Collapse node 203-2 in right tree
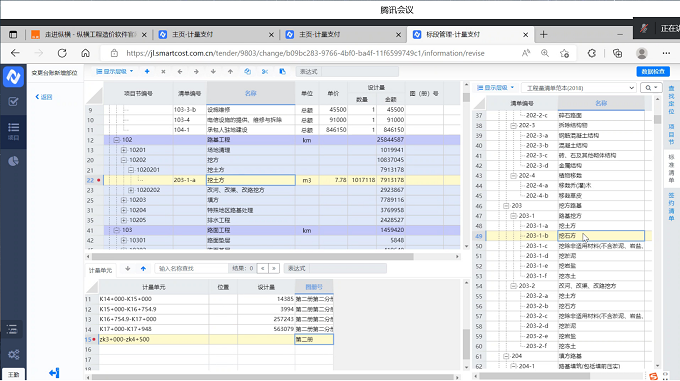 click(x=513, y=286)
